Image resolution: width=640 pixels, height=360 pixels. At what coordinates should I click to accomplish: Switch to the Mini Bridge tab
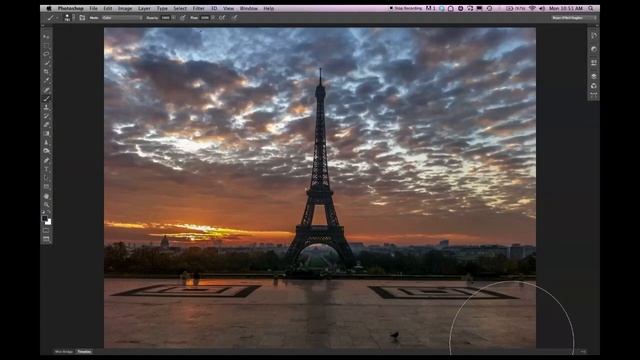pos(64,351)
